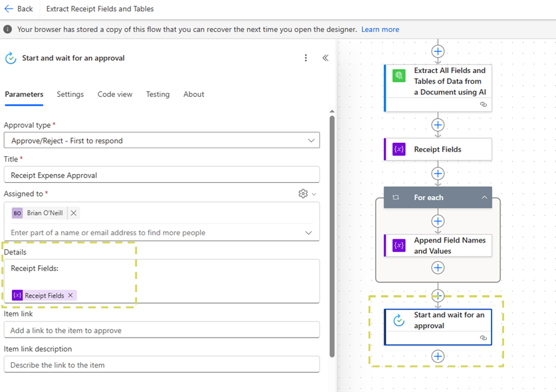Image resolution: width=556 pixels, height=392 pixels.
Task: Open the gear icon beside Assigned to
Action: 303,193
